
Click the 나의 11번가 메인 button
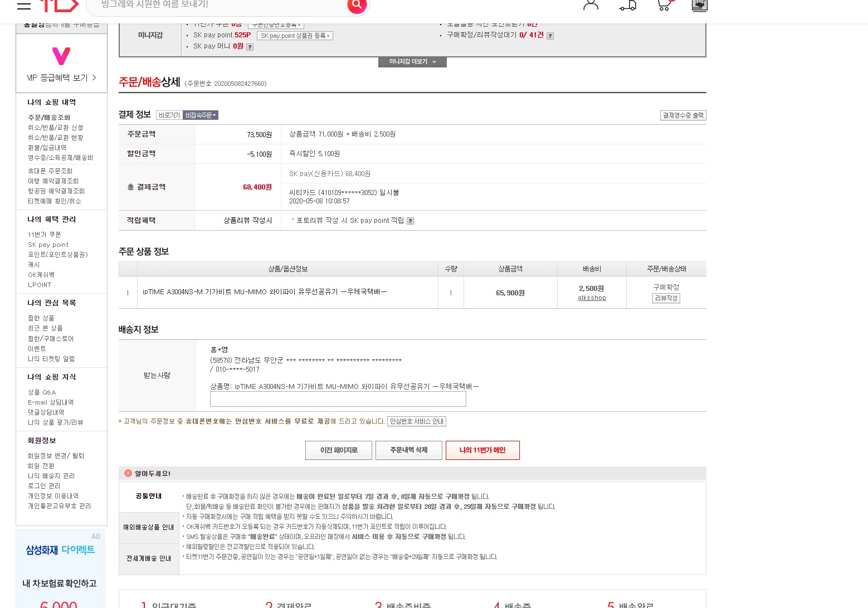tap(482, 450)
